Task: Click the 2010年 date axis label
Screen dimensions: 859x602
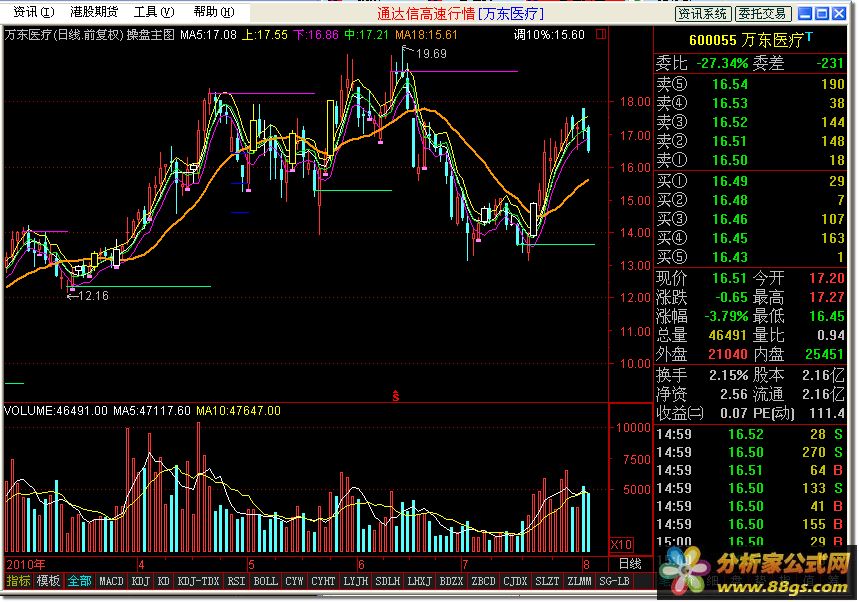Action: tap(26, 564)
